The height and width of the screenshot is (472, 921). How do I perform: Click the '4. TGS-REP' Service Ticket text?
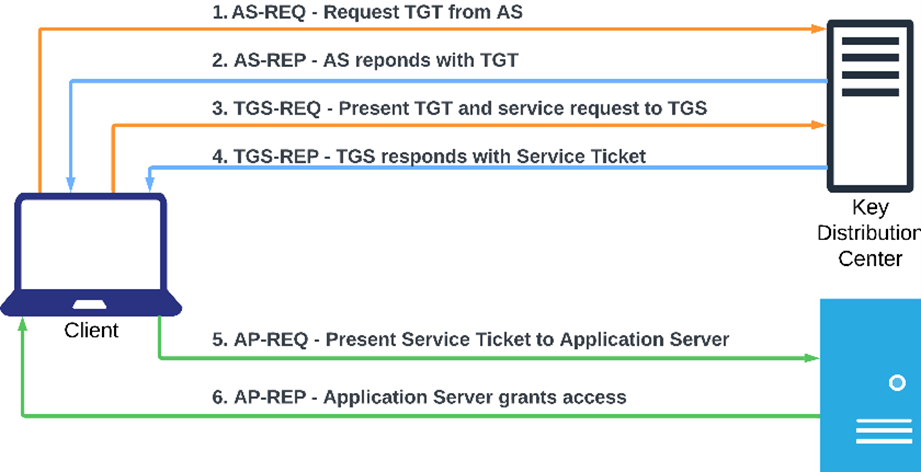tap(429, 156)
